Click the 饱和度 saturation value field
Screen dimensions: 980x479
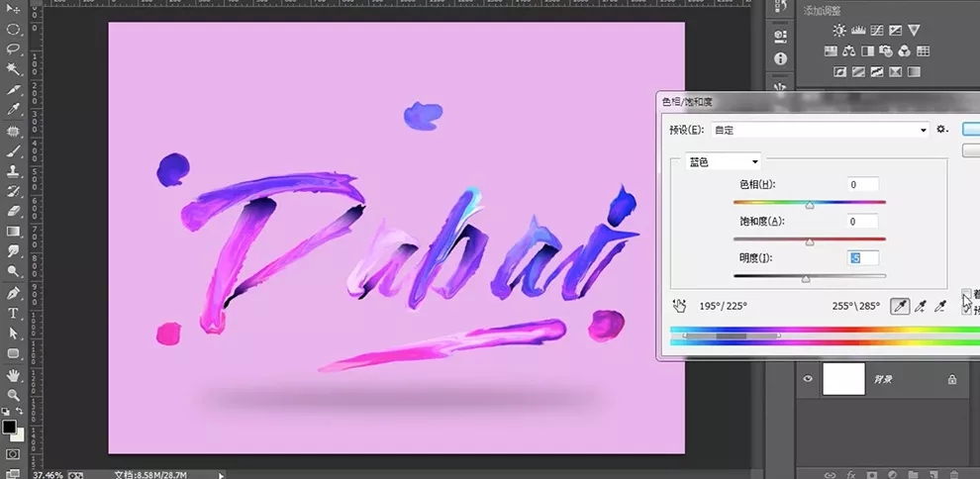[863, 221]
